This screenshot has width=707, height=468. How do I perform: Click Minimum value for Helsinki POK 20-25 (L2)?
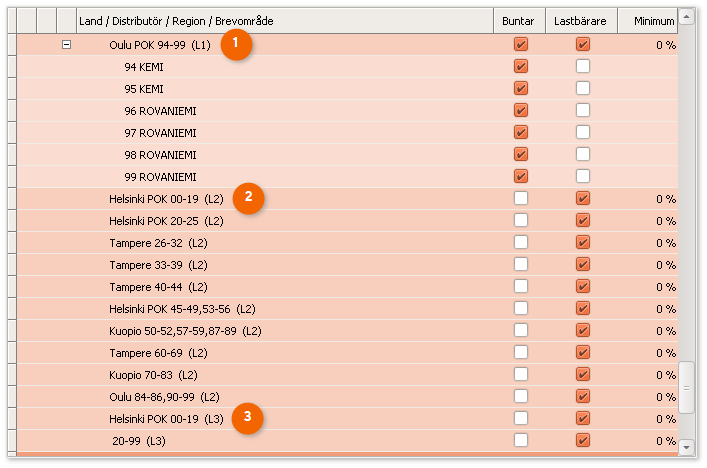[666, 221]
